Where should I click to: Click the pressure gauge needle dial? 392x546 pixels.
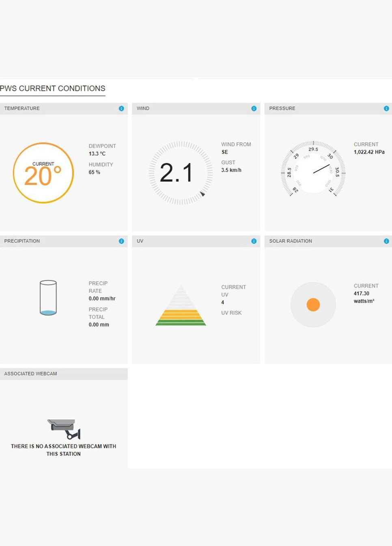click(313, 173)
